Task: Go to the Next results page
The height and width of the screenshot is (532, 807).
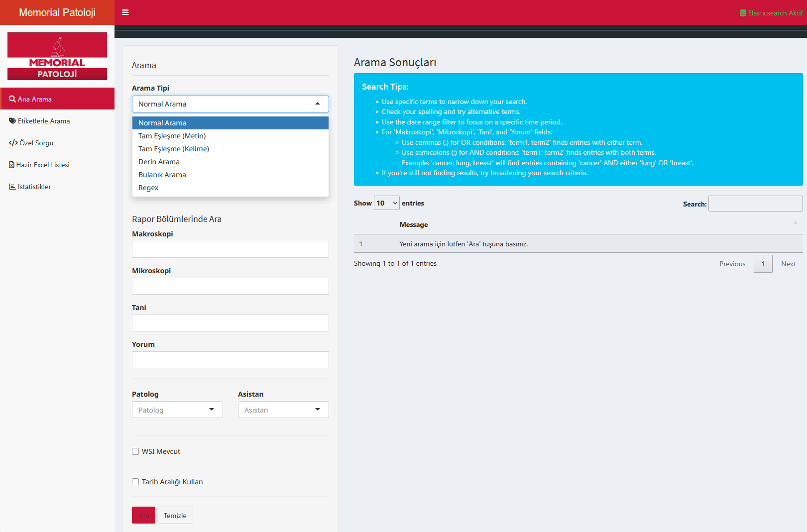Action: coord(788,264)
